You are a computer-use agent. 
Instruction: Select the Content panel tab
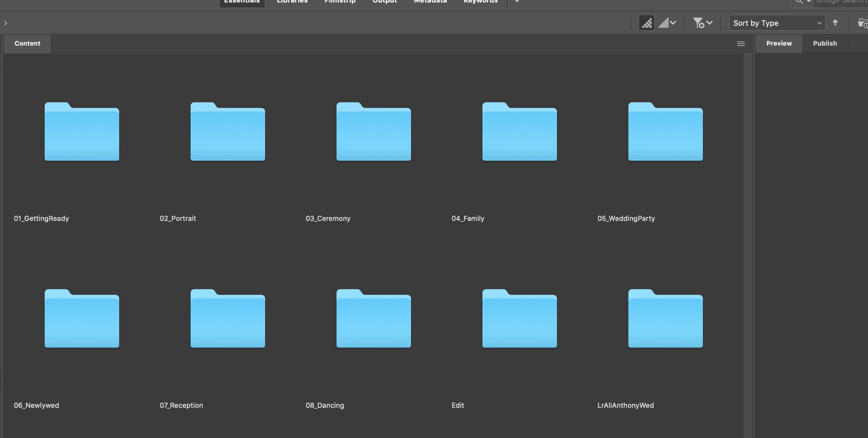tap(27, 43)
